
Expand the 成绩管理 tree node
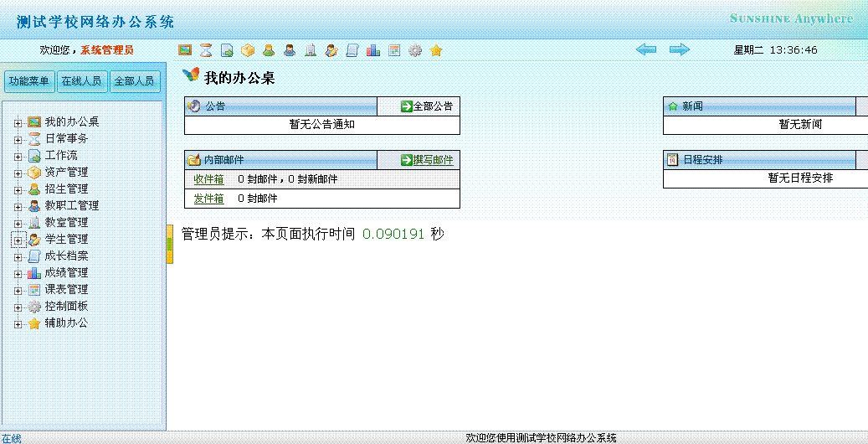[18, 274]
